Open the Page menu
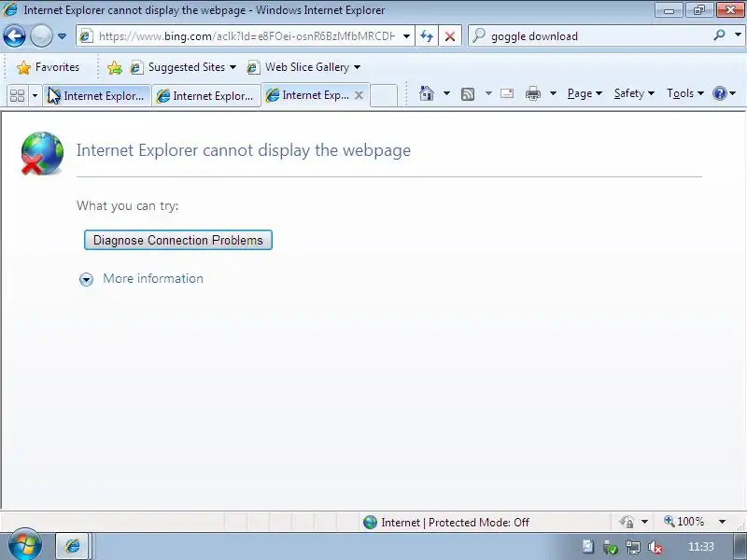This screenshot has height=560, width=747. (x=585, y=93)
